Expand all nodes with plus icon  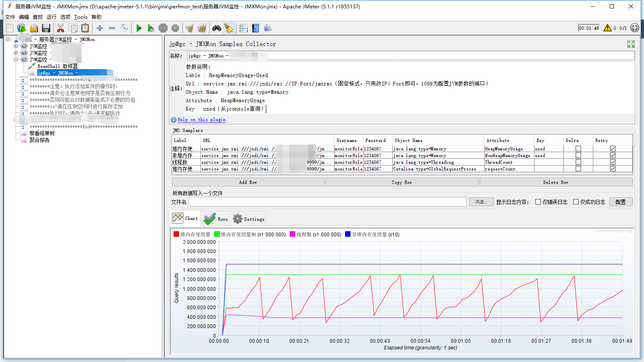pyautogui.click(x=100, y=28)
